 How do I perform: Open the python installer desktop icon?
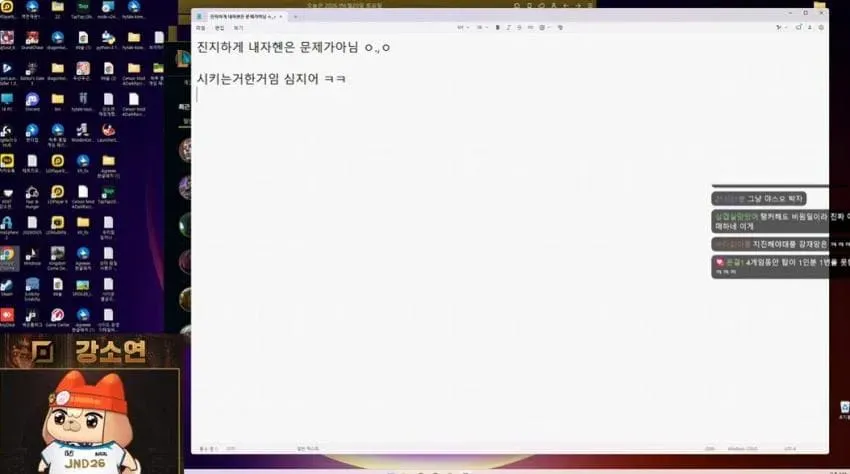[108, 40]
